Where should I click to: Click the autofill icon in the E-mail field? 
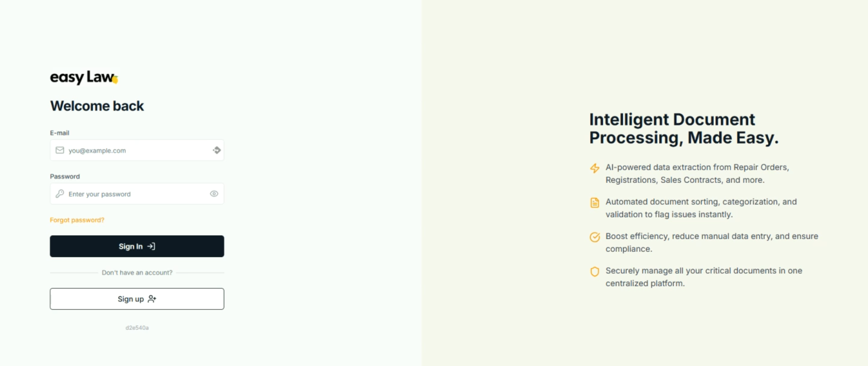(x=216, y=150)
